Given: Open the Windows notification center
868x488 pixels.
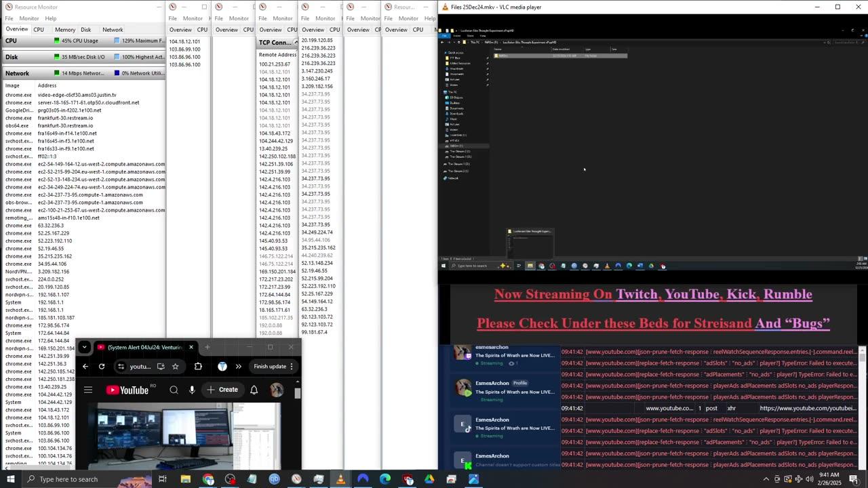Looking at the screenshot, I should (x=854, y=479).
